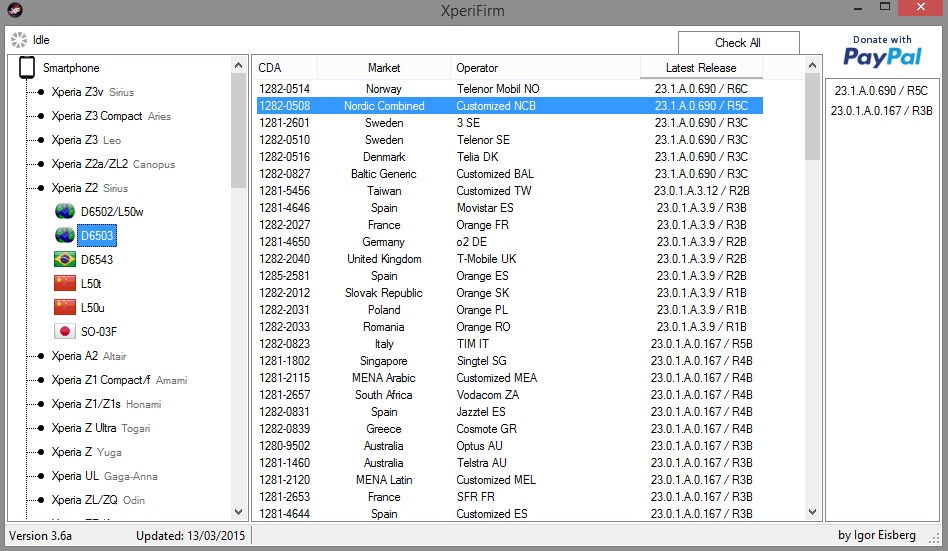Click the Japan flag icon for SO-03F
This screenshot has width=948, height=551.
[x=65, y=331]
